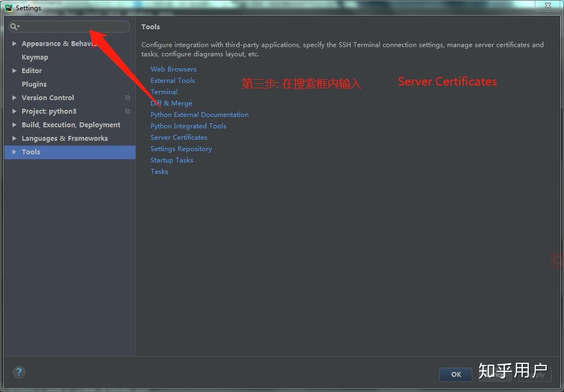Viewport: 564px width, 392px height.
Task: Click the Settings window icon in the title bar
Action: 8,7
